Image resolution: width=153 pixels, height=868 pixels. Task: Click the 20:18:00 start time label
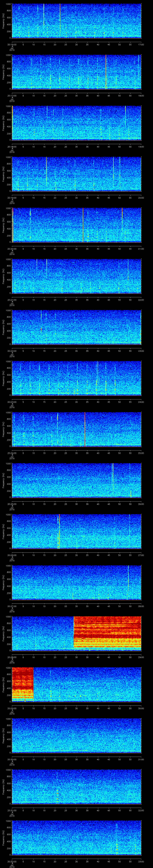tap(12, 147)
